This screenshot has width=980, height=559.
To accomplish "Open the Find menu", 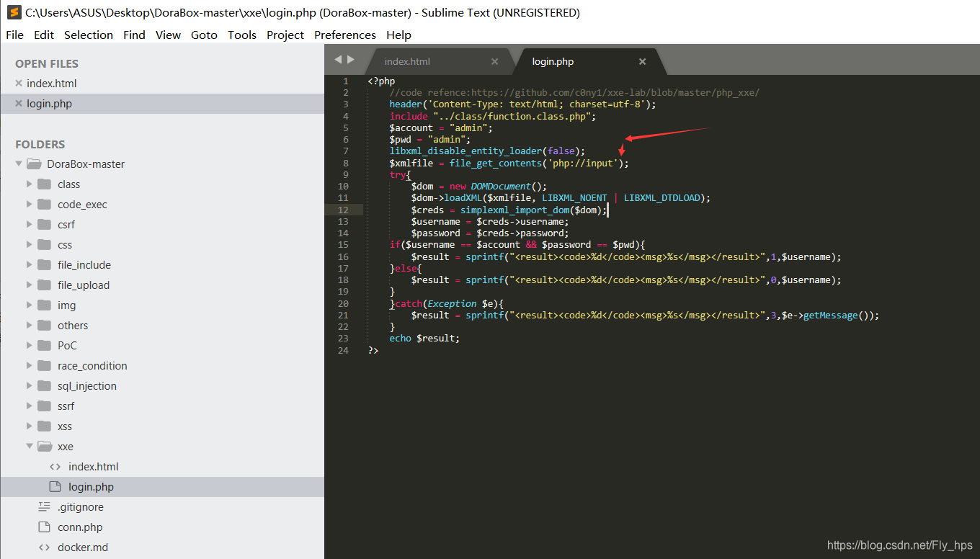I will click(x=134, y=35).
